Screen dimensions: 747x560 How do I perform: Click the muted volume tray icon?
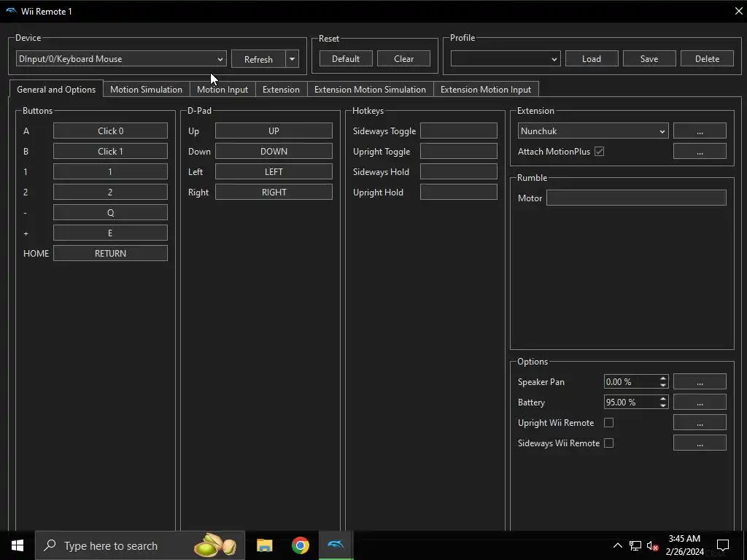(652, 545)
